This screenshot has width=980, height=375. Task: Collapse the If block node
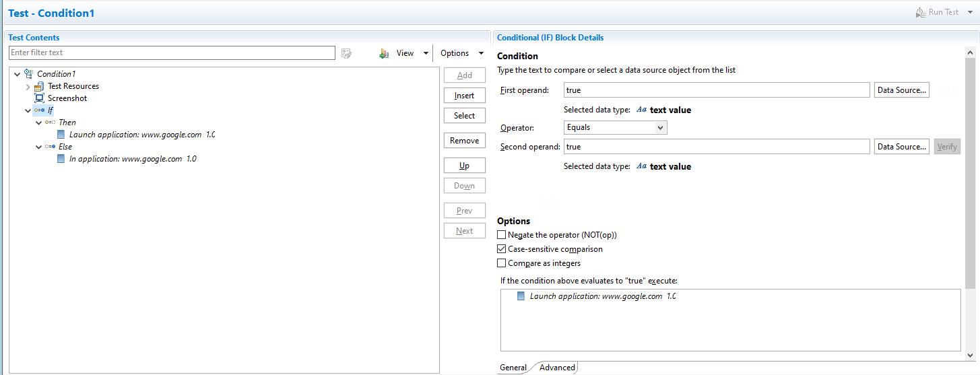(x=28, y=110)
